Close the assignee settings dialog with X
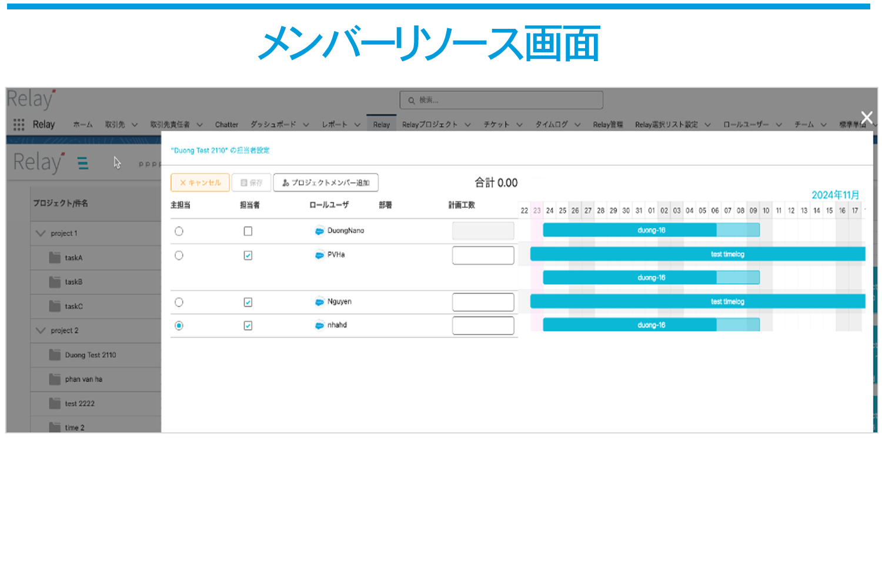The width and height of the screenshot is (882, 588). click(866, 117)
